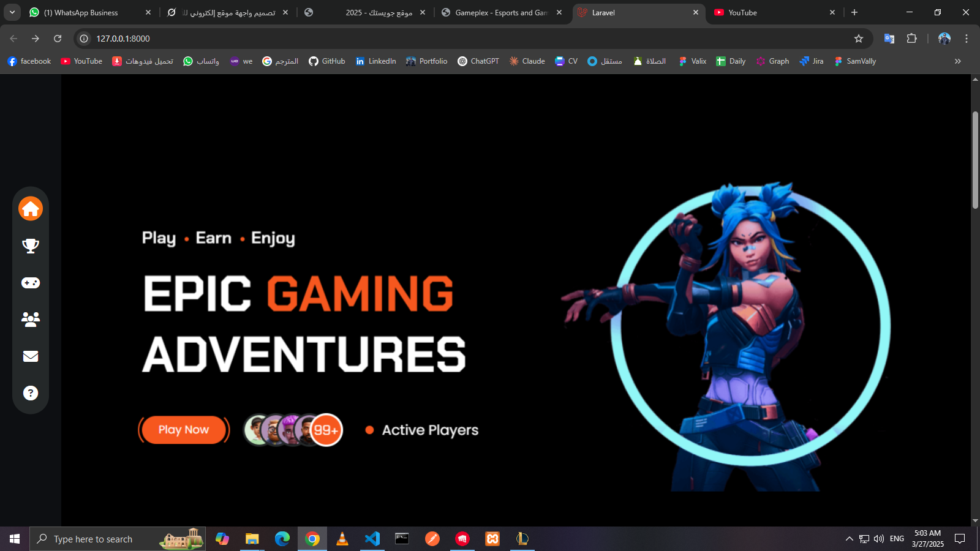Switch to the Gameplex Esports tab
The image size is (980, 551).
pyautogui.click(x=500, y=12)
